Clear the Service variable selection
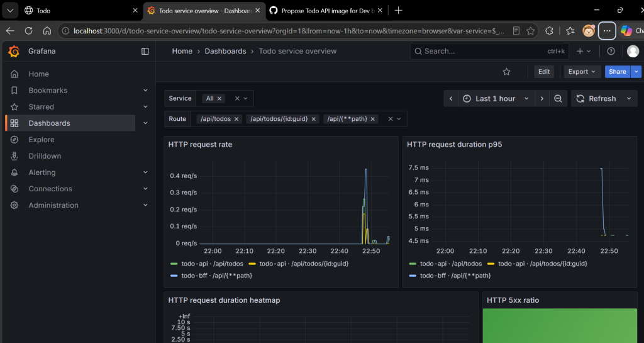Screen dimensions: 644x343 coord(237,99)
